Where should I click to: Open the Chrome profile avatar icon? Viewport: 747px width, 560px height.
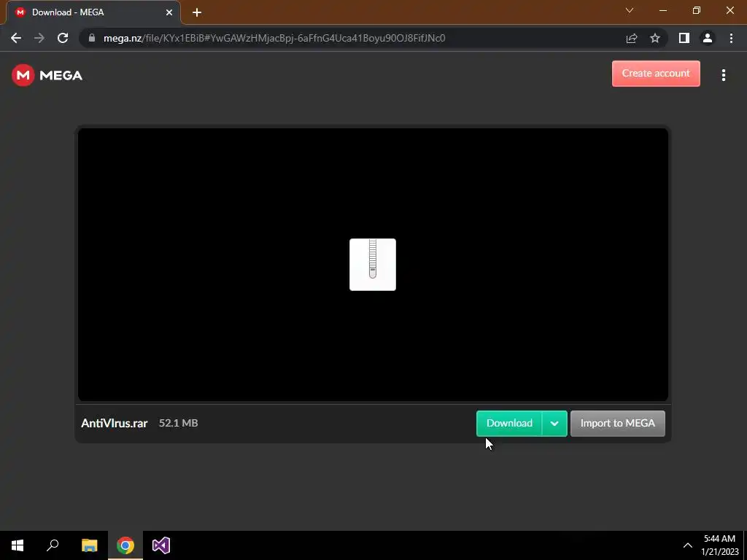pyautogui.click(x=708, y=38)
